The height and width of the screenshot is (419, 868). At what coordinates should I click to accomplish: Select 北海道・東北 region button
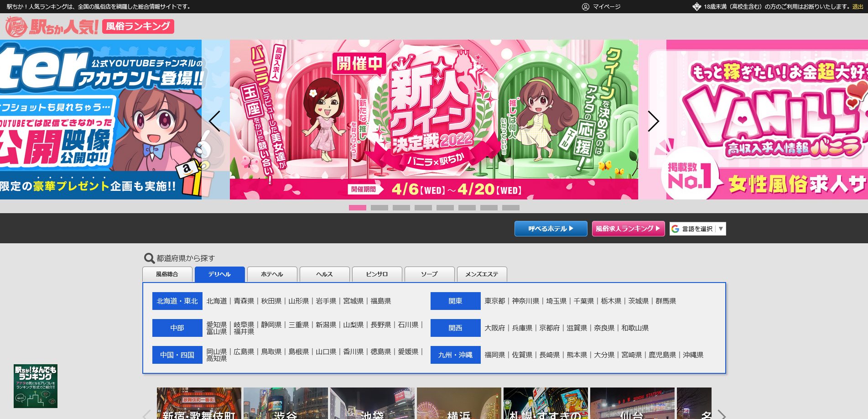[177, 301]
